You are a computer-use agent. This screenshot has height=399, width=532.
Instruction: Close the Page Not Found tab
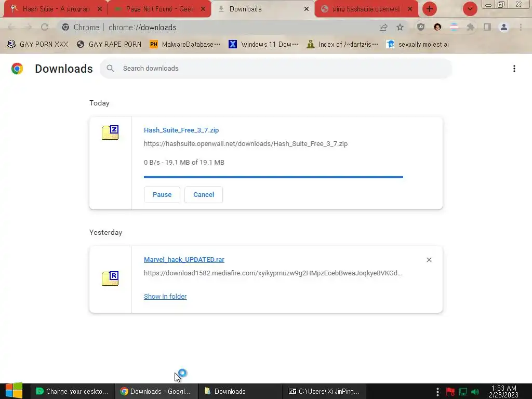(x=203, y=9)
